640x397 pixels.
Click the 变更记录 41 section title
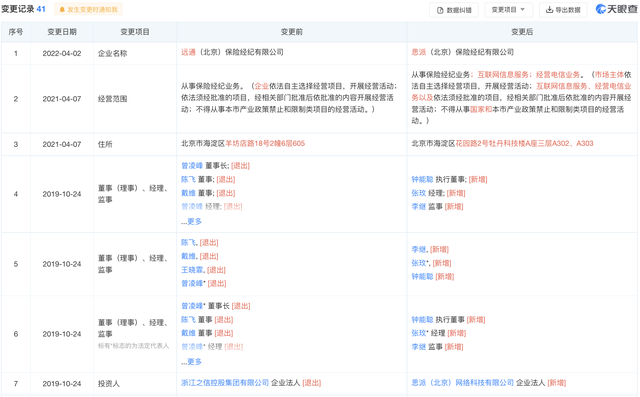(x=23, y=9)
